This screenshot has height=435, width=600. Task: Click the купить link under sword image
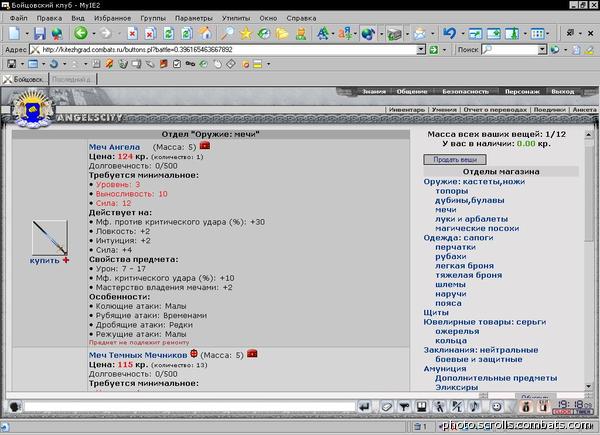44,261
